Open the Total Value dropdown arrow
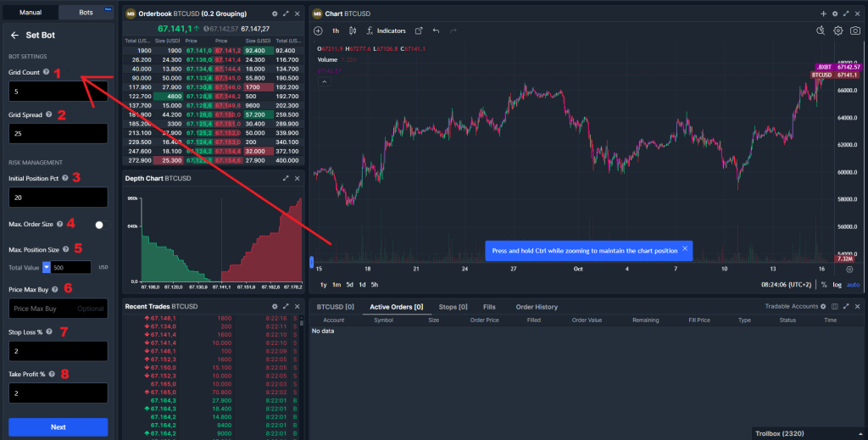The height and width of the screenshot is (440, 868). point(47,267)
